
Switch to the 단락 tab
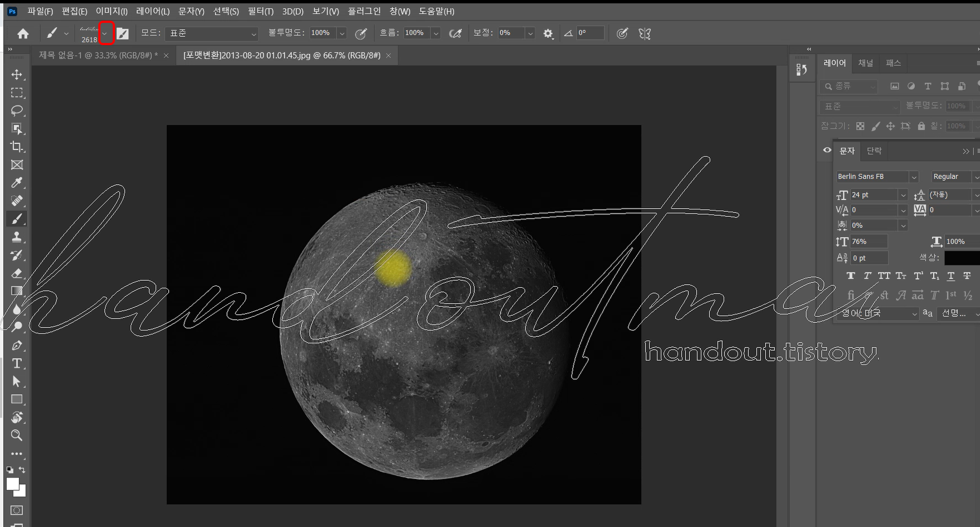[874, 151]
